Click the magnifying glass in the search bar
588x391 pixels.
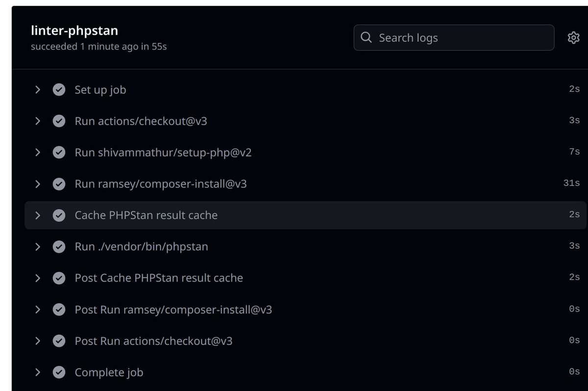pyautogui.click(x=366, y=37)
